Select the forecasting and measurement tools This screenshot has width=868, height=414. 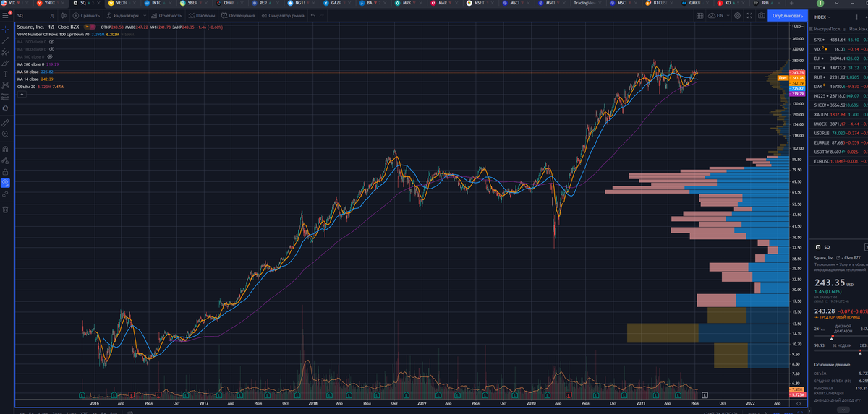6,96
